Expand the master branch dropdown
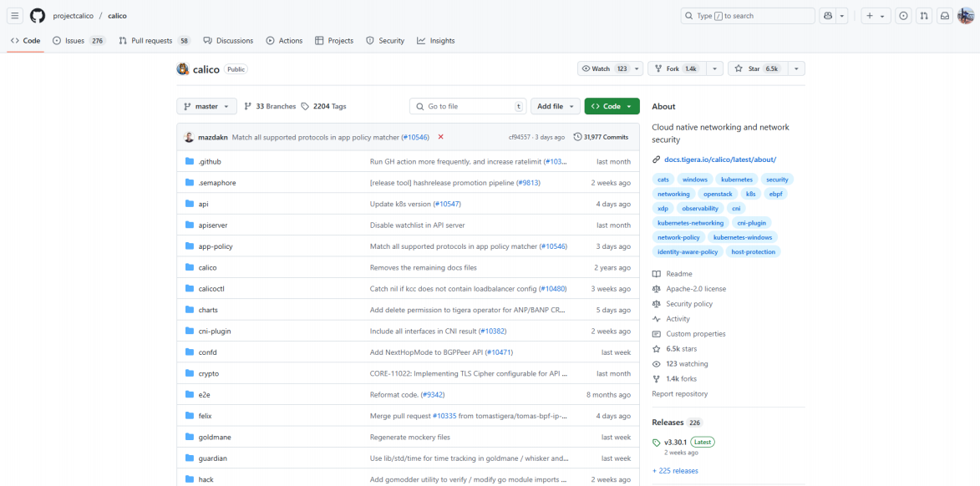The image size is (980, 486). tap(207, 106)
